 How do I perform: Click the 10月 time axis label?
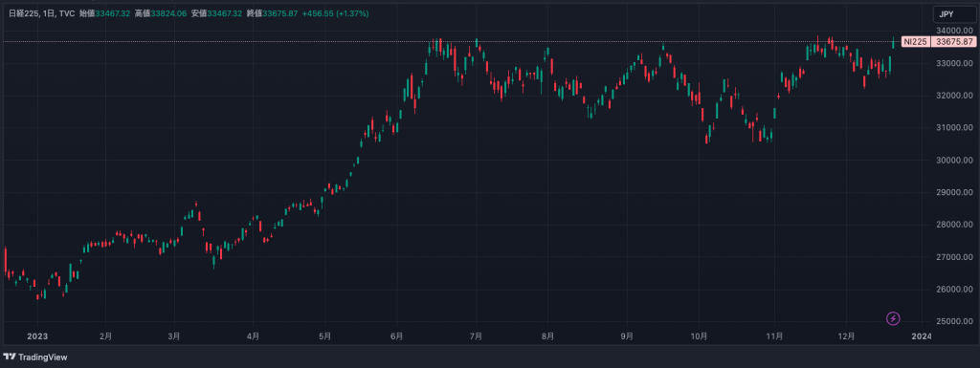click(x=699, y=336)
